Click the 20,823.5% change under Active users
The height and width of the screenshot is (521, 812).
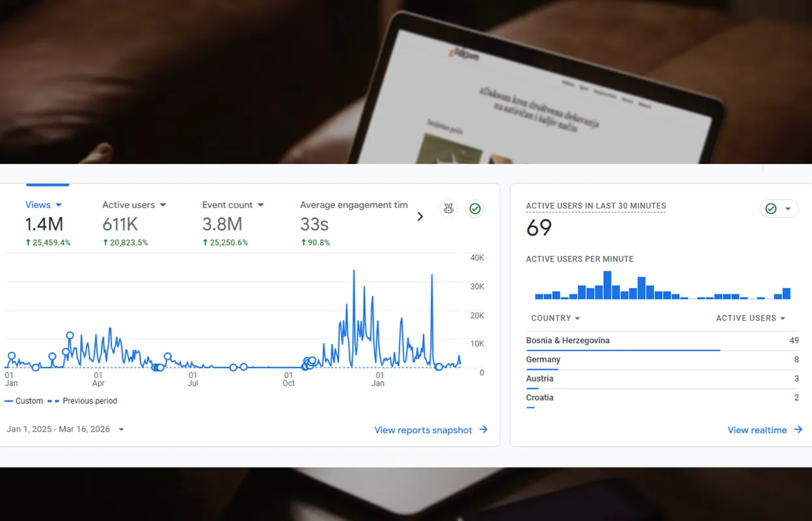coord(125,243)
